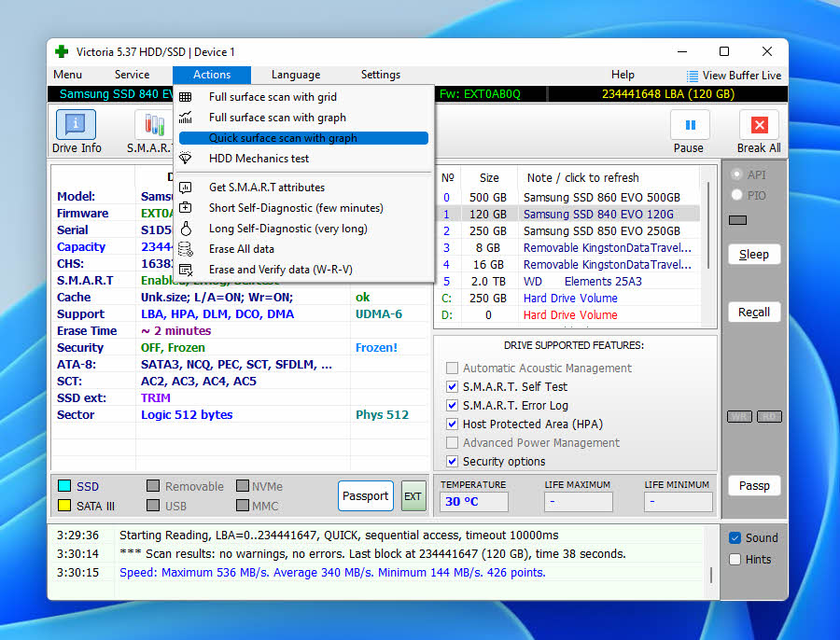Toggle Advanced Power Management checkbox
Image resolution: width=840 pixels, height=640 pixels.
[452, 443]
